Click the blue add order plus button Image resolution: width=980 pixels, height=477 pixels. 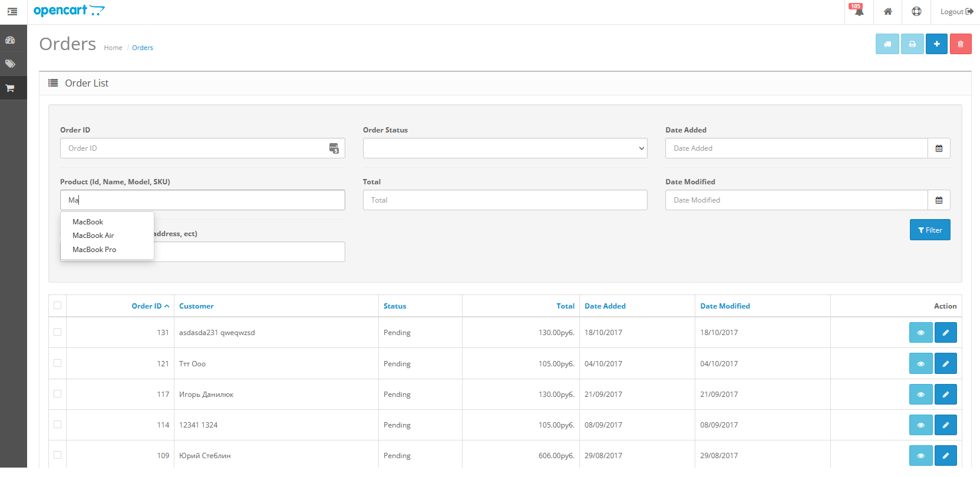click(x=936, y=44)
